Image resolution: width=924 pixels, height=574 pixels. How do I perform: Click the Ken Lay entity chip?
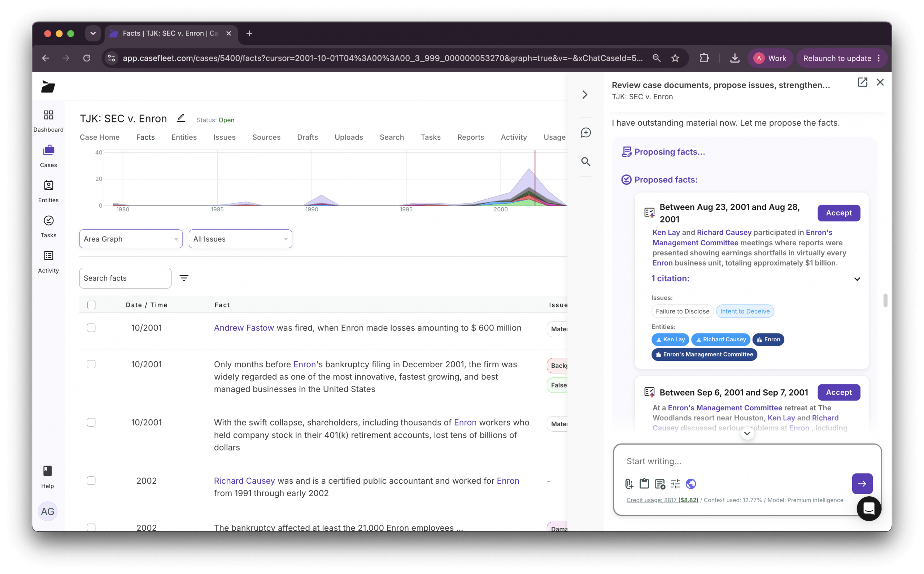click(x=670, y=340)
